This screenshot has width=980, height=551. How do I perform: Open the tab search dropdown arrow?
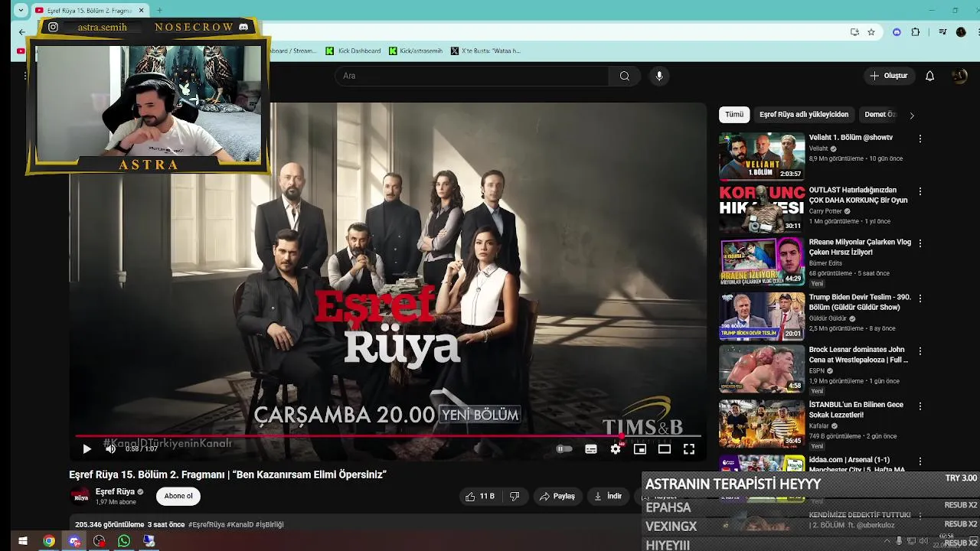point(20,11)
